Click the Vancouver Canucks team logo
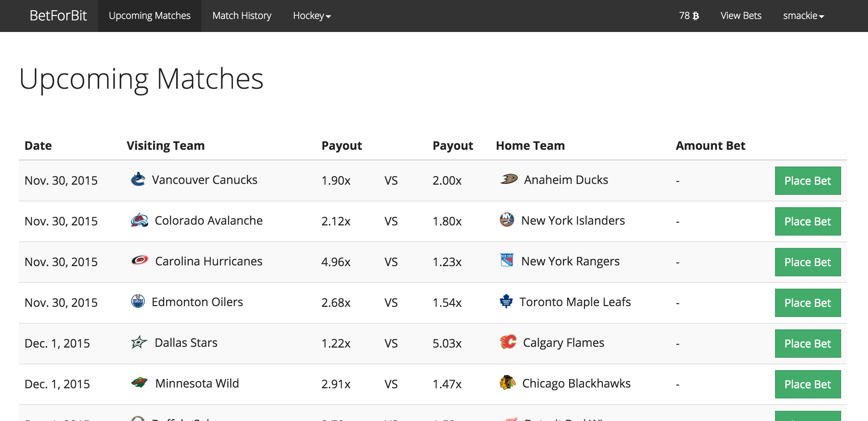This screenshot has width=868, height=421. (x=138, y=180)
